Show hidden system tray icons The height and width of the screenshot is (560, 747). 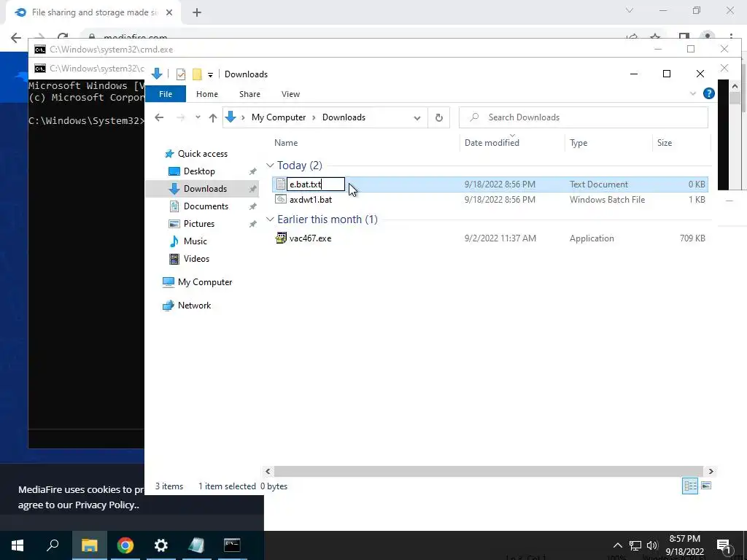coord(617,545)
